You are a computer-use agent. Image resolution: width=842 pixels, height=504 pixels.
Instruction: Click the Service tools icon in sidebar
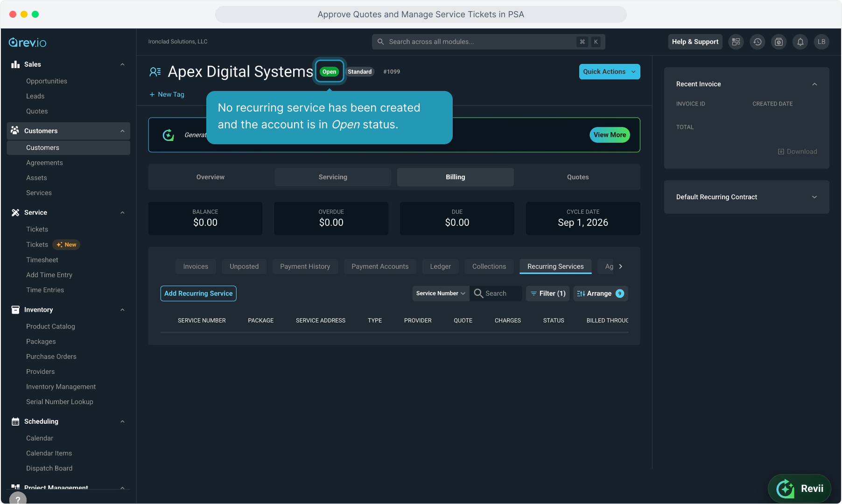[15, 212]
